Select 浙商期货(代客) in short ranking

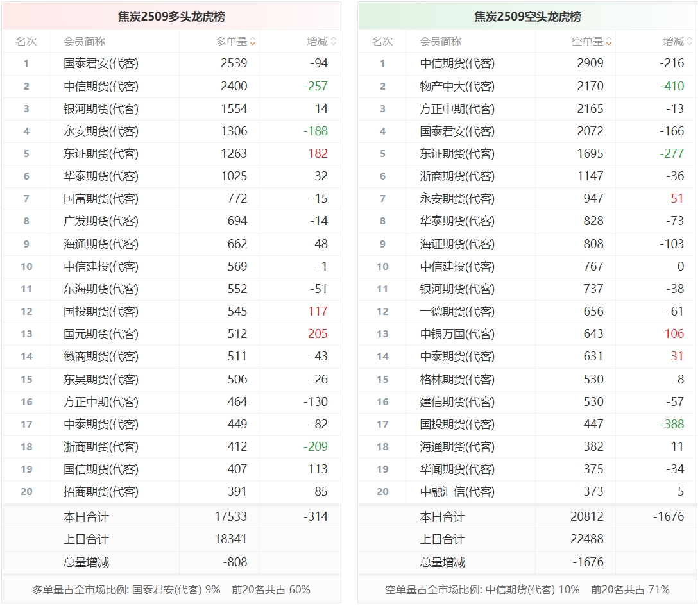457,176
